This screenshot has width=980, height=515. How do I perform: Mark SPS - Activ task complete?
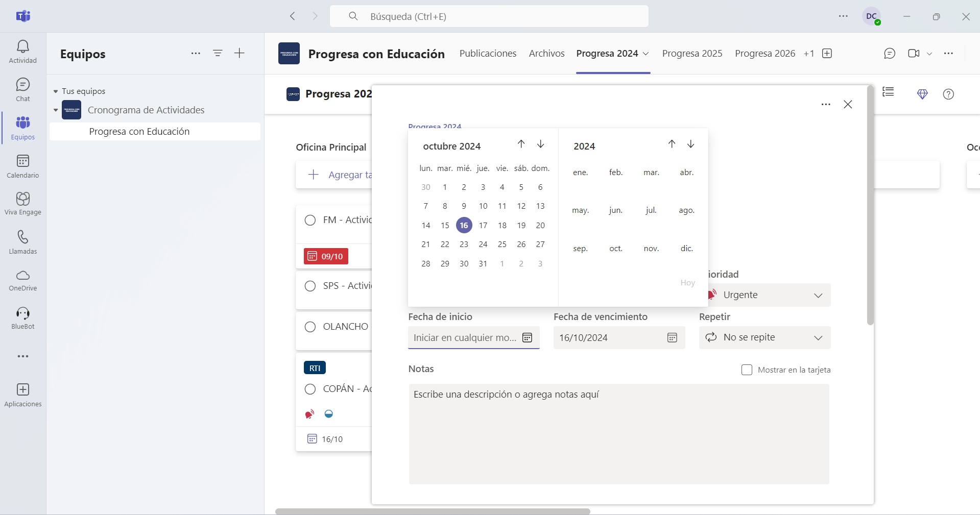point(310,286)
